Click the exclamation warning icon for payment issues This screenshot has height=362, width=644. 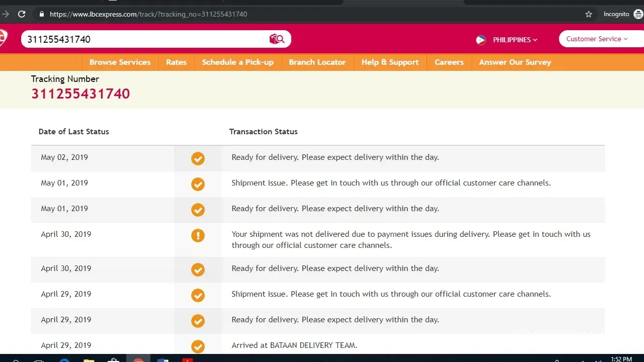pos(198,235)
